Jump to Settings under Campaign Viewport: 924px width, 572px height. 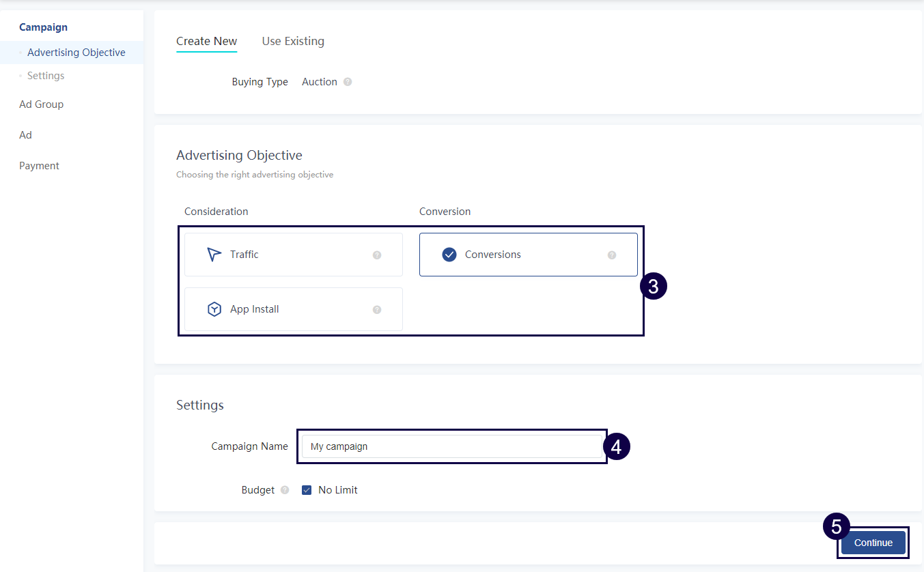(x=46, y=76)
